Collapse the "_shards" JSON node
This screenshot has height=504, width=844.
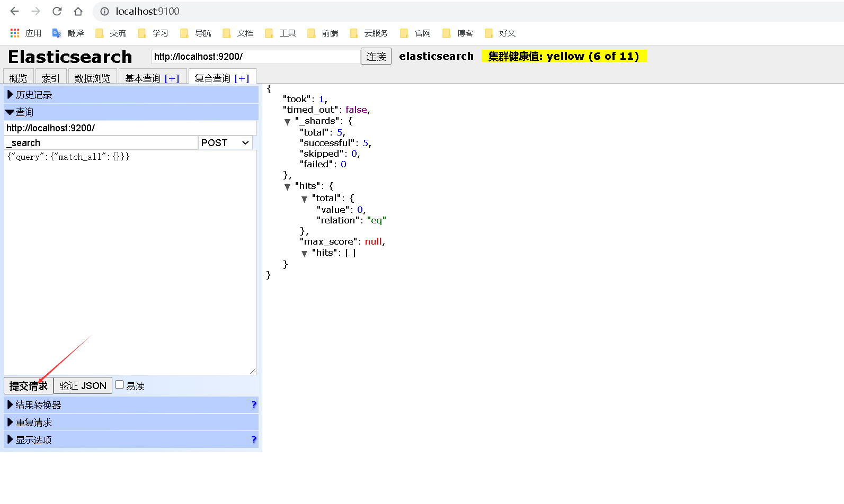tap(287, 122)
